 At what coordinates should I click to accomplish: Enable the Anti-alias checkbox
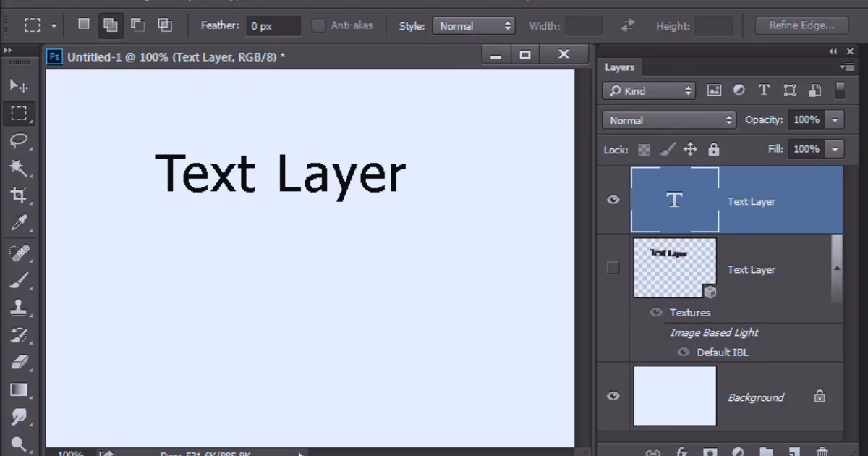[319, 25]
